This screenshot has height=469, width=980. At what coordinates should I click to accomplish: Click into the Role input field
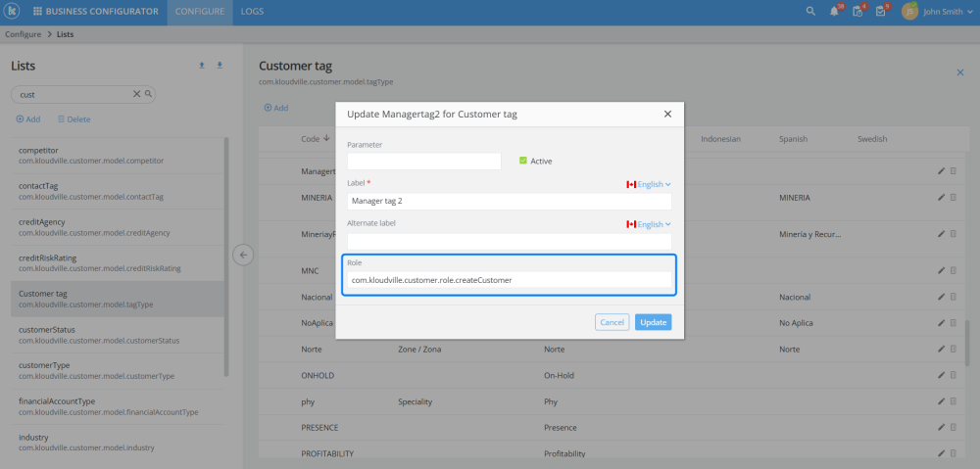(x=509, y=280)
